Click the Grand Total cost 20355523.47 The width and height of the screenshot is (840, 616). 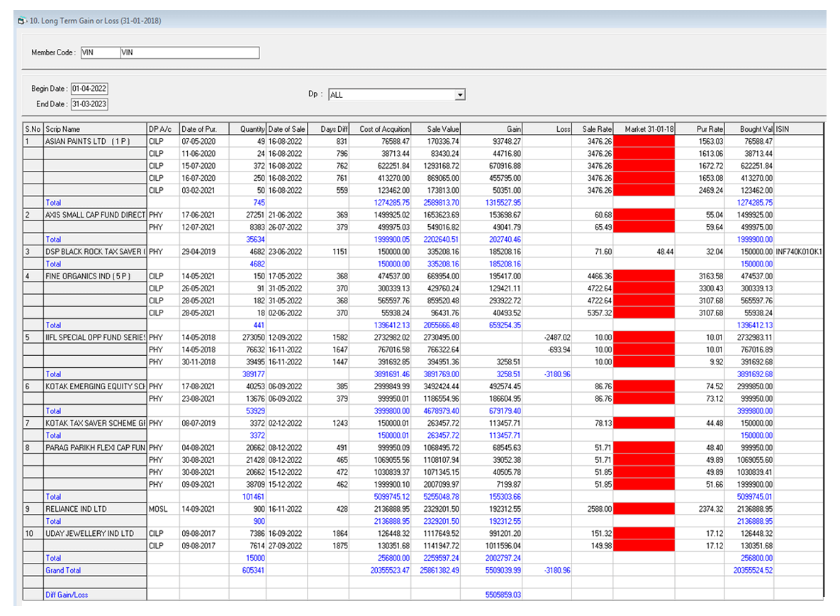point(390,571)
